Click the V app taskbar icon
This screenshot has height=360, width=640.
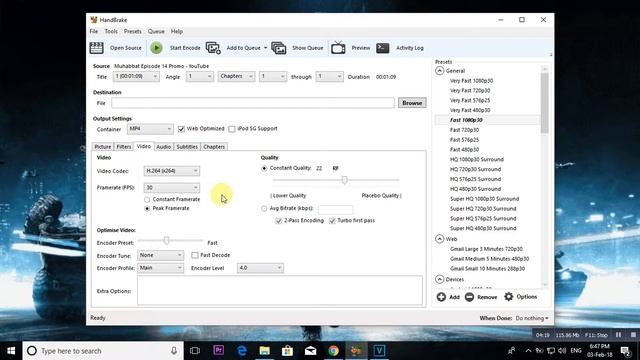click(x=379, y=351)
